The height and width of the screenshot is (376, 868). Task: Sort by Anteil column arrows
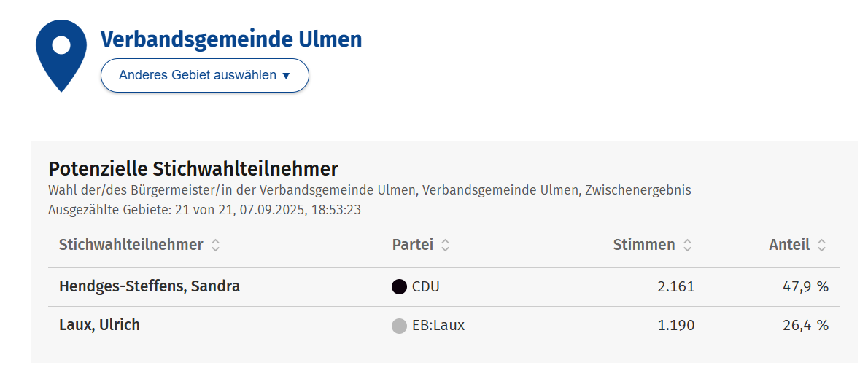point(821,246)
